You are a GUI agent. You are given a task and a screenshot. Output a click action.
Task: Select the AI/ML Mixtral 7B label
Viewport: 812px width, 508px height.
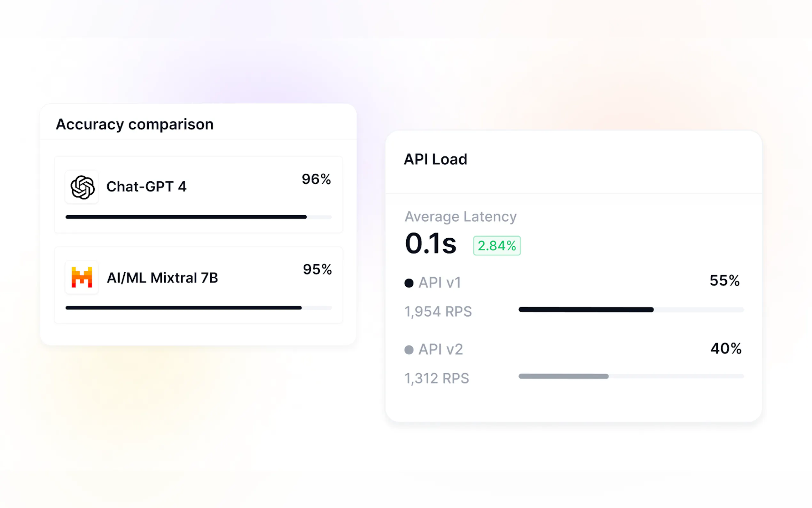point(162,278)
